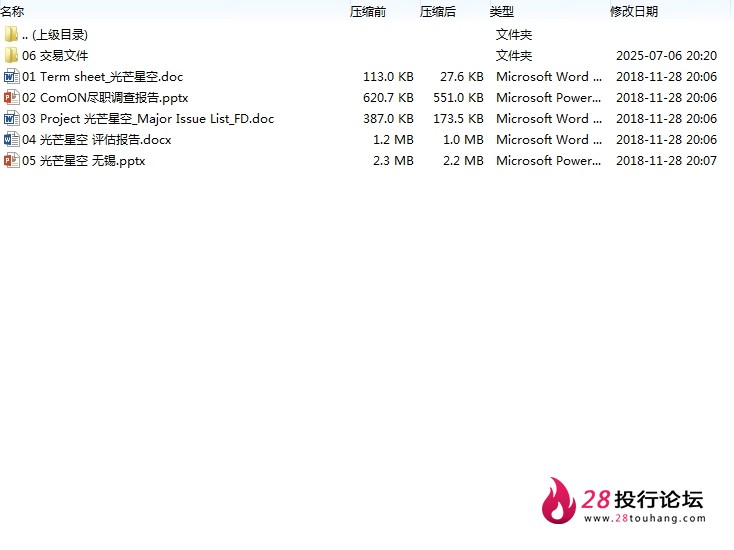Click the 1.2 MB original size value
Screen dimensions: 734x550
393,140
